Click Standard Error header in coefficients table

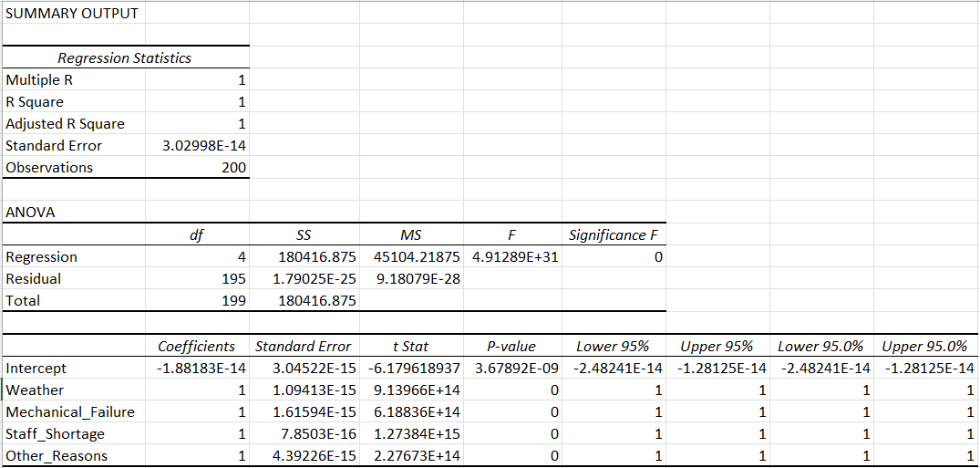click(304, 346)
